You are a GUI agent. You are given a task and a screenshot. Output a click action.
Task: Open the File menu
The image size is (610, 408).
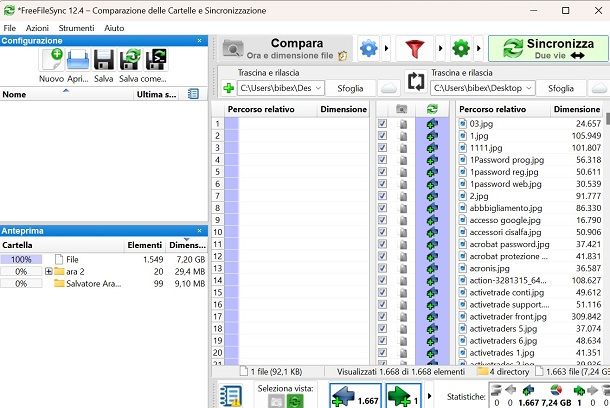point(9,28)
